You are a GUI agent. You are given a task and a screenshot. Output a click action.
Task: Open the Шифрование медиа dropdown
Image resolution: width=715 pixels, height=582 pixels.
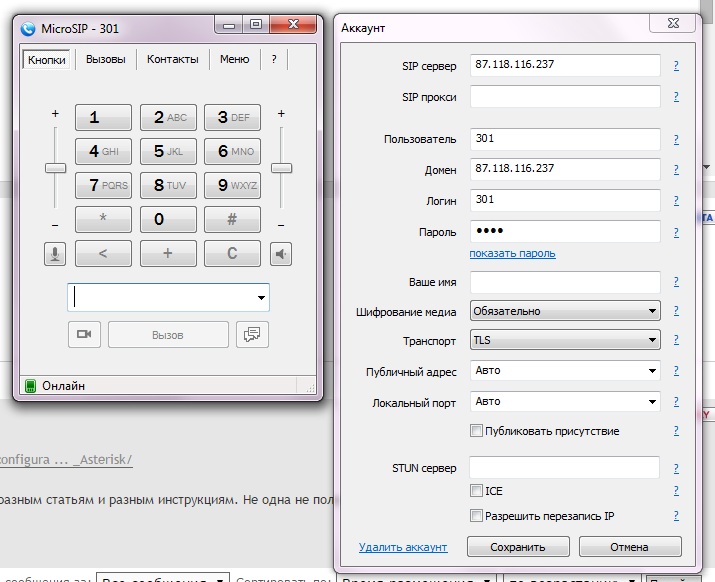pyautogui.click(x=565, y=311)
